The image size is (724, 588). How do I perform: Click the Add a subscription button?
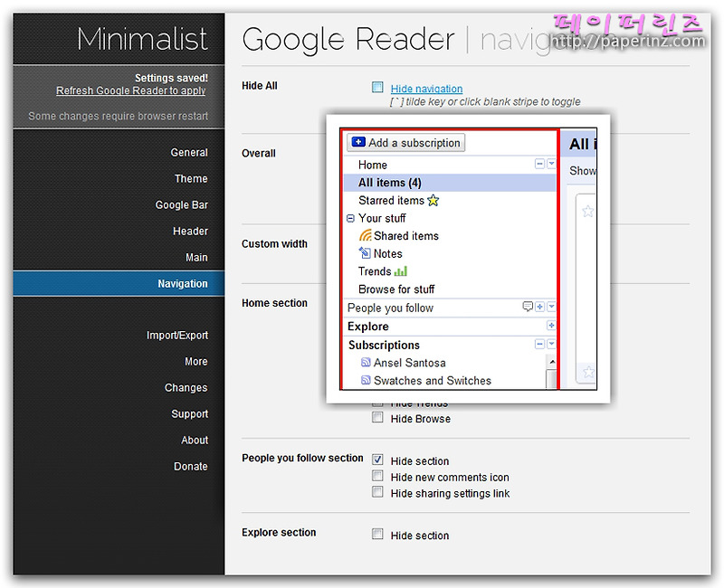(x=405, y=143)
